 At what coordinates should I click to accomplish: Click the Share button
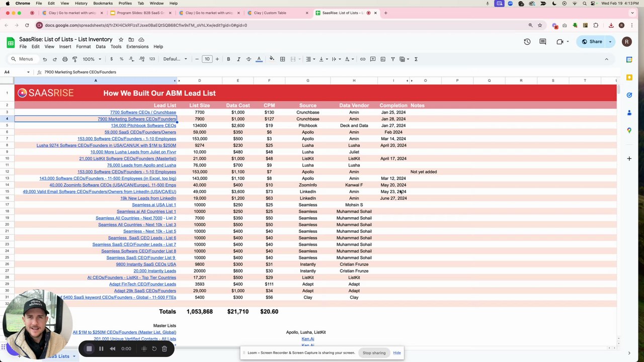point(592,42)
